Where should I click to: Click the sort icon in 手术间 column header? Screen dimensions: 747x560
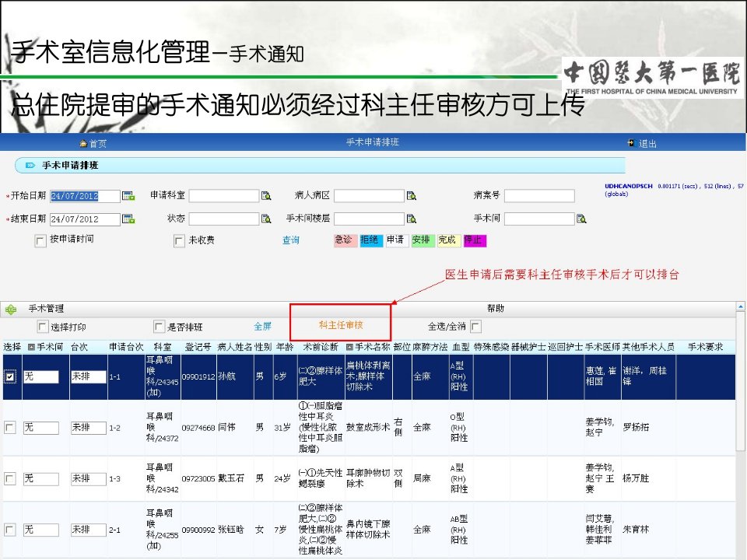pos(31,347)
